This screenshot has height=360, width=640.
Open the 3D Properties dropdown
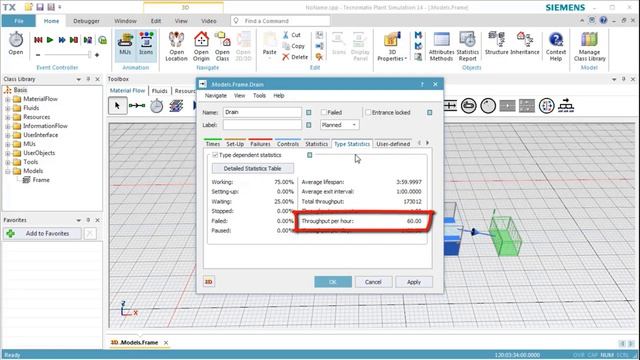[392, 47]
